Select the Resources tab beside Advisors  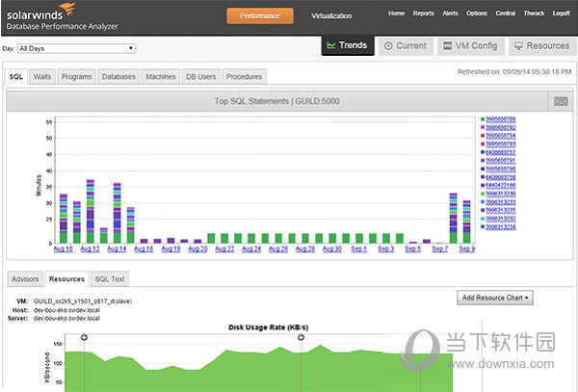coord(66,279)
